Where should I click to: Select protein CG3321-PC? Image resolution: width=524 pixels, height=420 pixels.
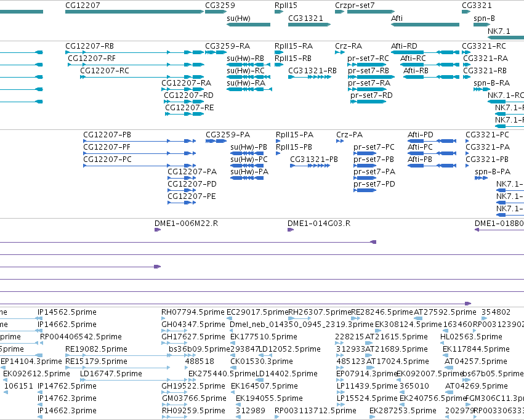pos(467,141)
